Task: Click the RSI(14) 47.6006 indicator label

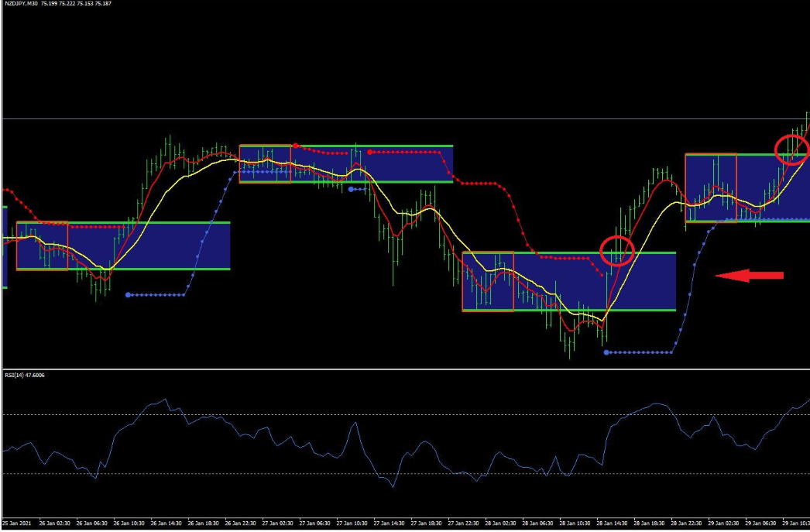Action: click(25, 376)
